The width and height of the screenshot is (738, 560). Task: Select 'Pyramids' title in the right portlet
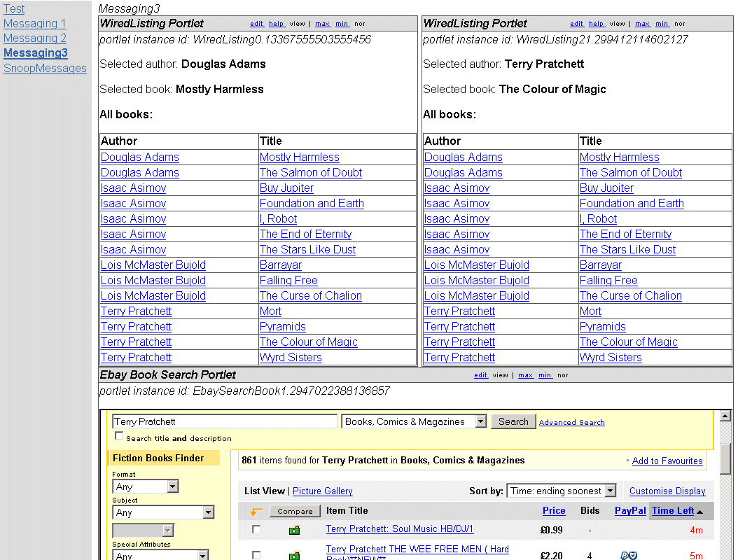[602, 327]
